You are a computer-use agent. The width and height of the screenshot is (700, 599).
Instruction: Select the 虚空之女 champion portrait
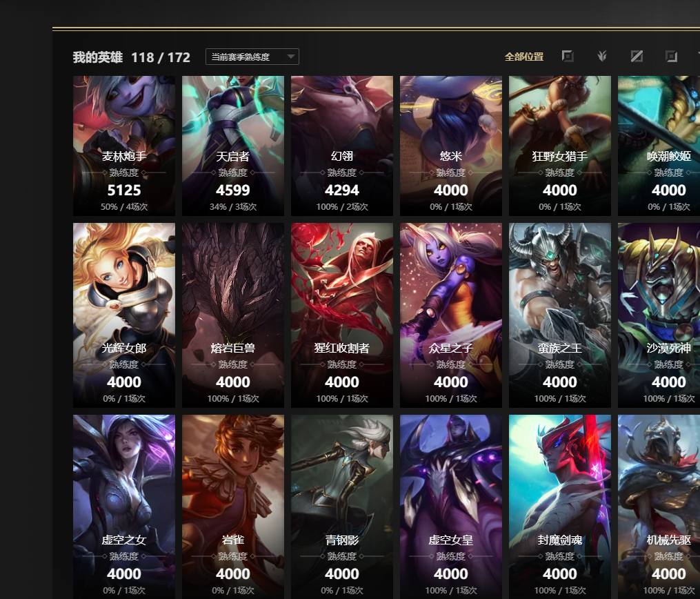124,507
